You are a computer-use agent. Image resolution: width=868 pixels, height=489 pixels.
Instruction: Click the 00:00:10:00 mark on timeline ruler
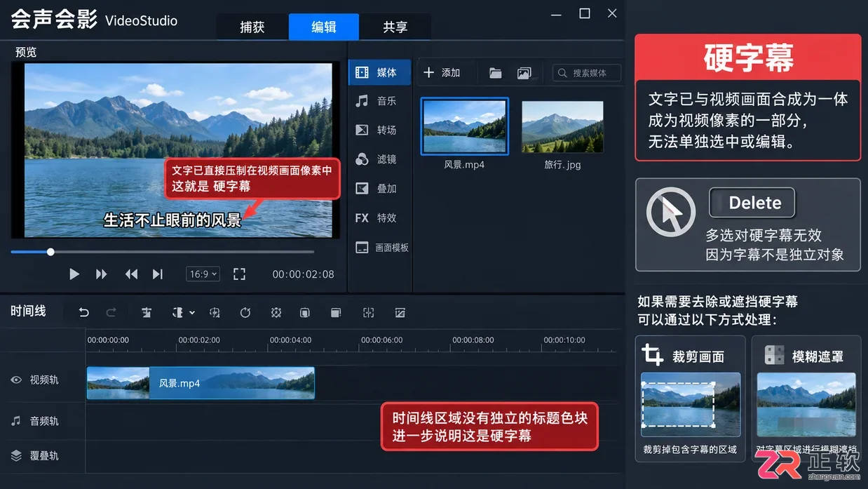coord(564,340)
